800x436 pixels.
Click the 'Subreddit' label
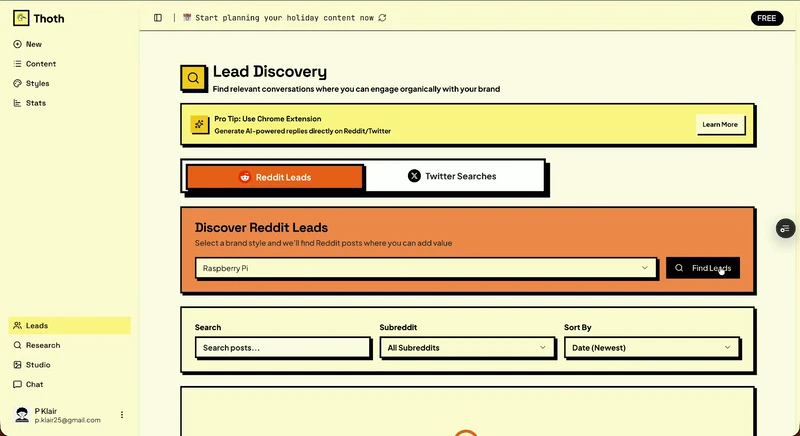coord(398,327)
